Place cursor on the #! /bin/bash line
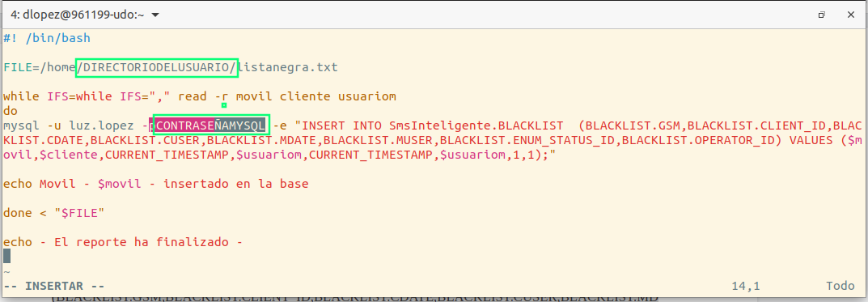This screenshot has height=302, width=868. coord(46,38)
